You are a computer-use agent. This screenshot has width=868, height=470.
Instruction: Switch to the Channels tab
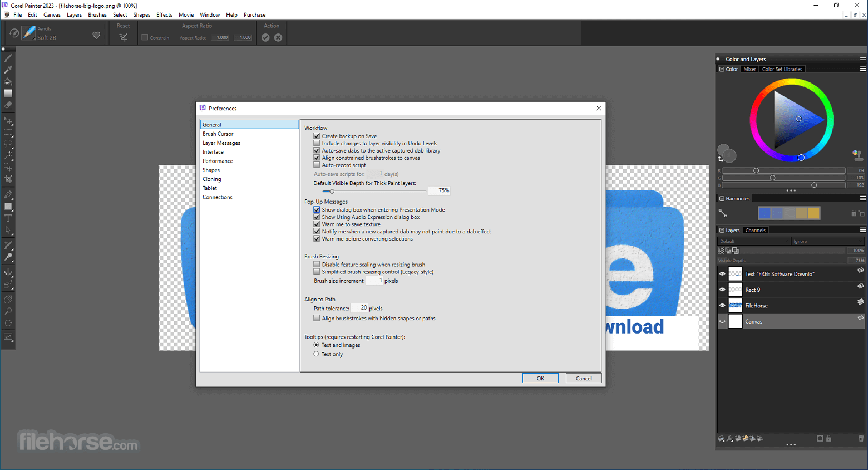[755, 230]
